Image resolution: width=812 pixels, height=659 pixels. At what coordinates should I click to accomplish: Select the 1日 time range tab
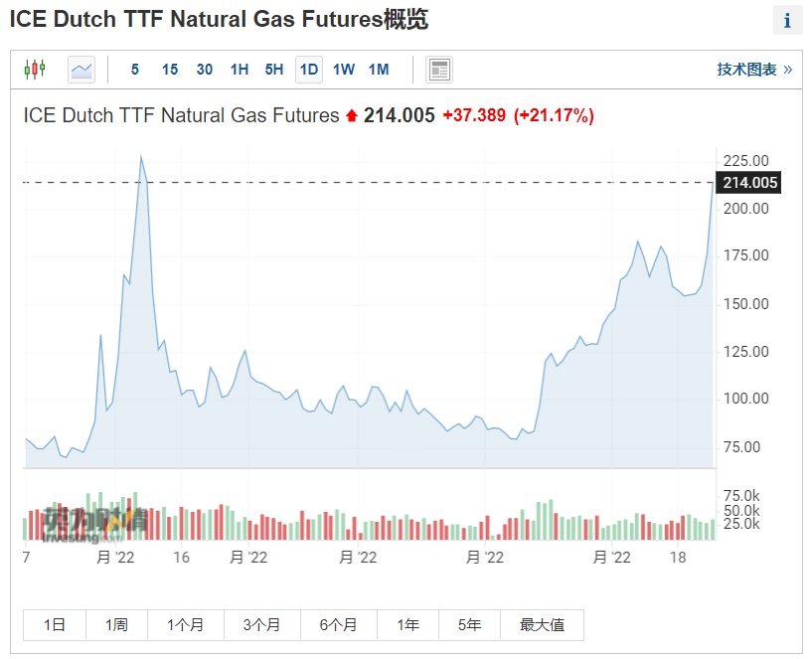tap(55, 625)
